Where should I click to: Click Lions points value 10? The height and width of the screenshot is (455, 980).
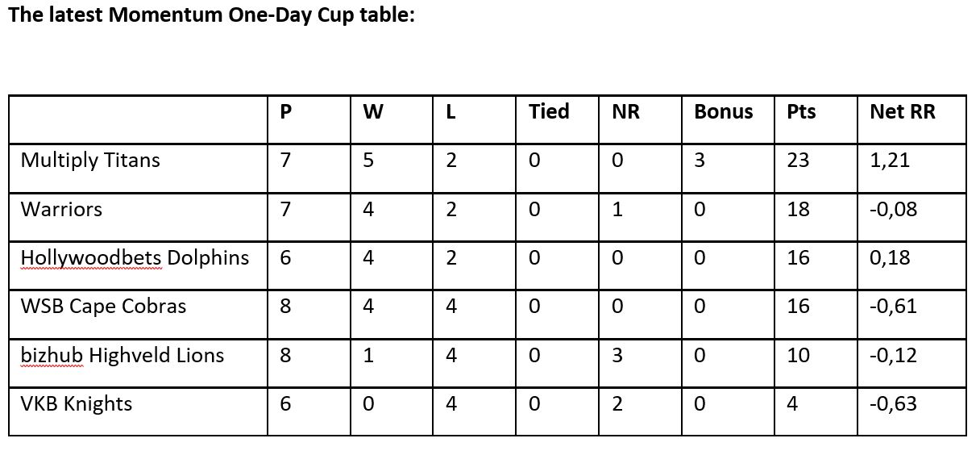click(x=798, y=356)
